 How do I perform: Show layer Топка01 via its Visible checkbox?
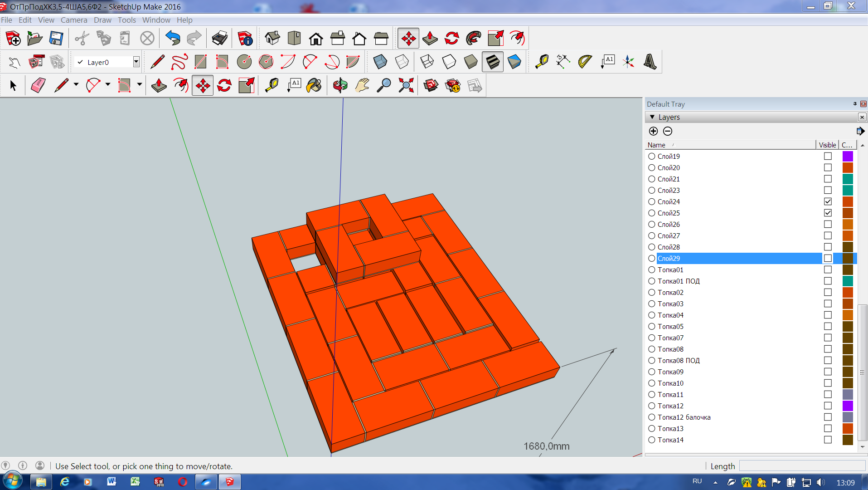(828, 269)
